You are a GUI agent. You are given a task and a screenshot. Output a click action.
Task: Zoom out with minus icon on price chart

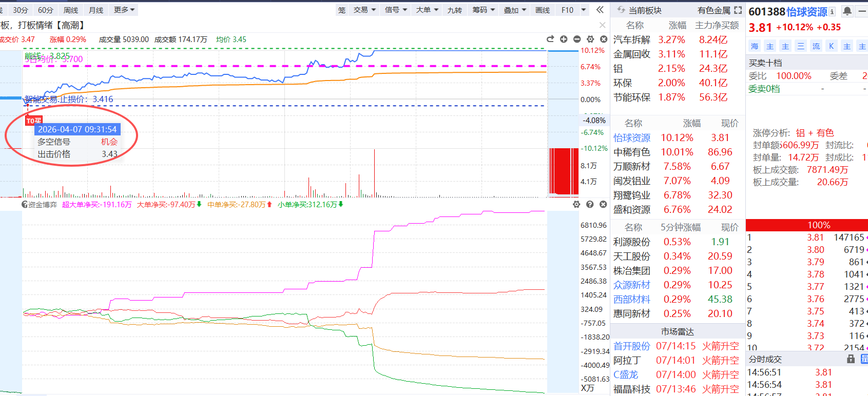pyautogui.click(x=577, y=39)
